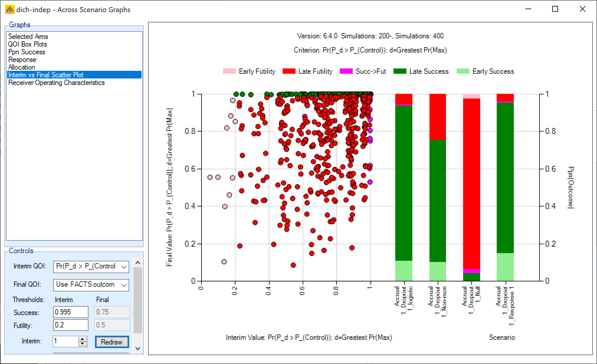
Task: Click the interim Futility threshold field
Action: coord(70,325)
